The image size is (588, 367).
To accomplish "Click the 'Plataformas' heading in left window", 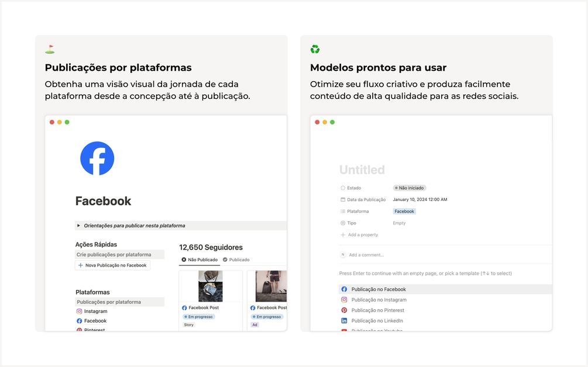I will click(x=92, y=292).
